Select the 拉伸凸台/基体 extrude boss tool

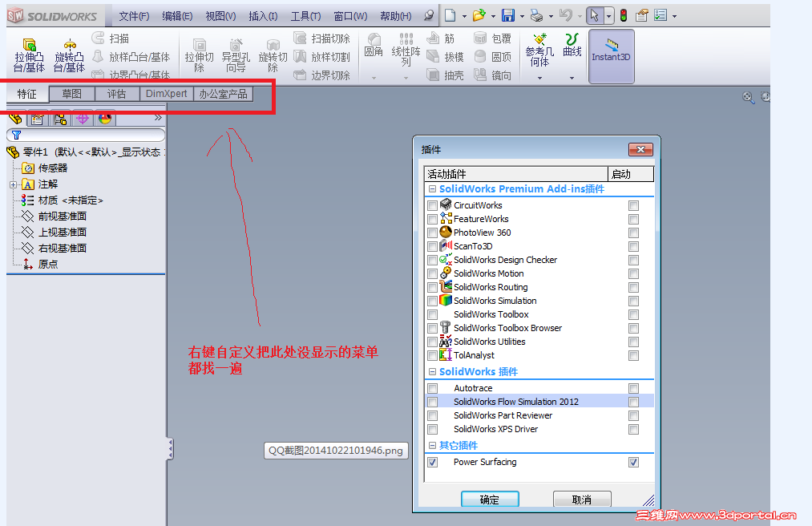tap(29, 55)
